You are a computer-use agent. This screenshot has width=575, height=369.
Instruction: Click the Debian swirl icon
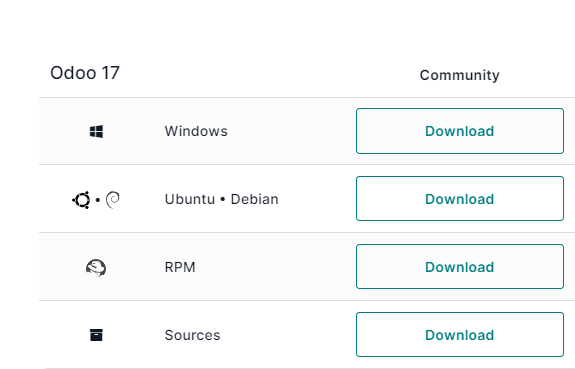113,200
